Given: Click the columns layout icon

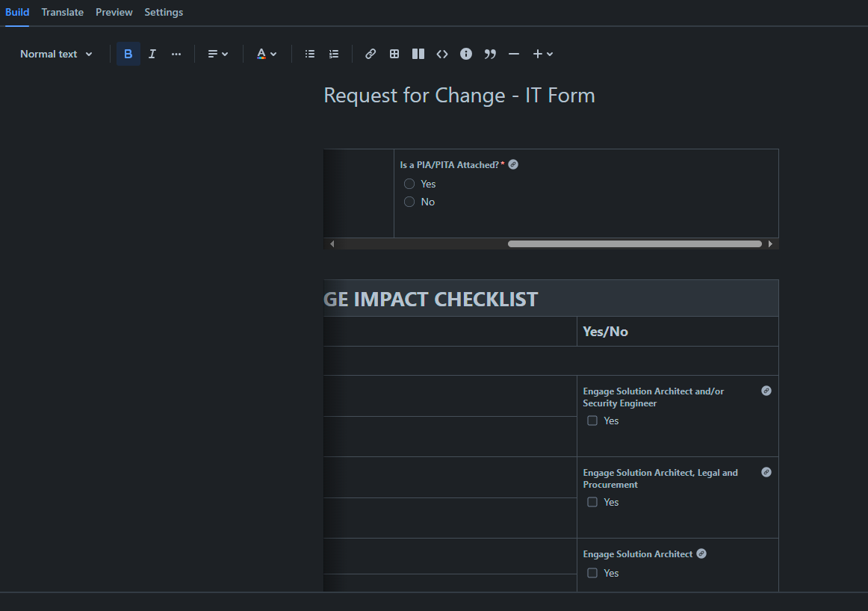Looking at the screenshot, I should point(418,54).
